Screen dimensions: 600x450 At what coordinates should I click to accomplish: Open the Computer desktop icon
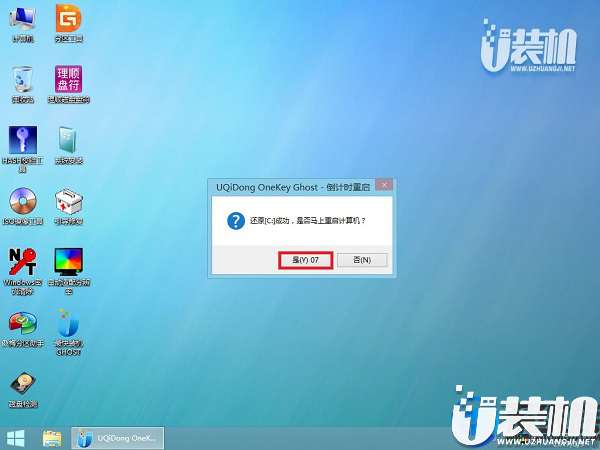pos(23,23)
